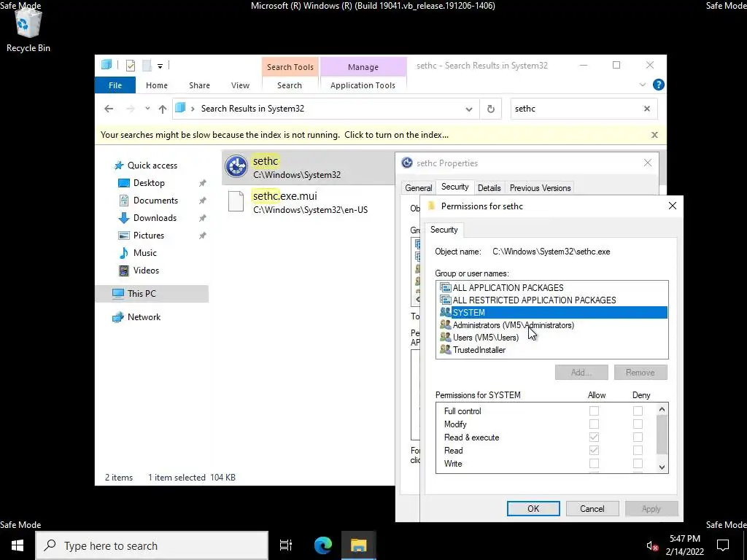Click the permissions list scrollbar thumb
The image size is (747, 560).
(662, 435)
